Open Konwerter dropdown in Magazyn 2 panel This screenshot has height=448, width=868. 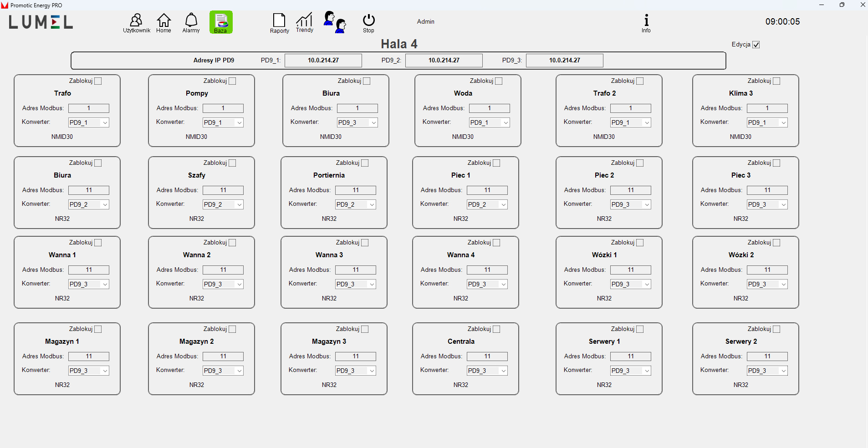pyautogui.click(x=223, y=371)
